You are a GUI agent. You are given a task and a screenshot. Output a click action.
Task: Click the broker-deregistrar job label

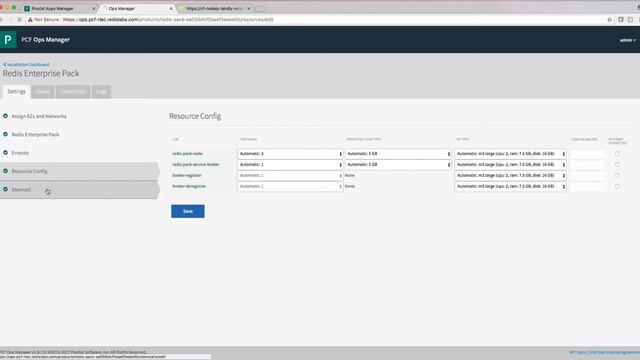point(189,186)
